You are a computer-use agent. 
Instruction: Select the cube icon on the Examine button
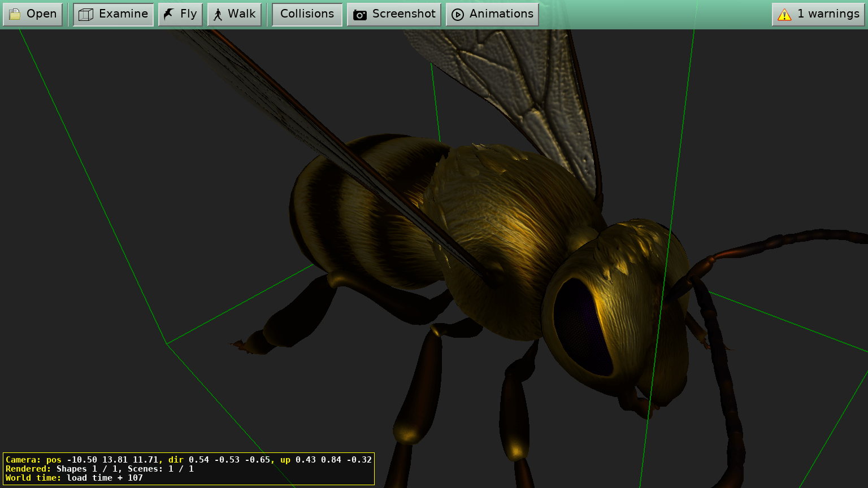click(x=85, y=14)
